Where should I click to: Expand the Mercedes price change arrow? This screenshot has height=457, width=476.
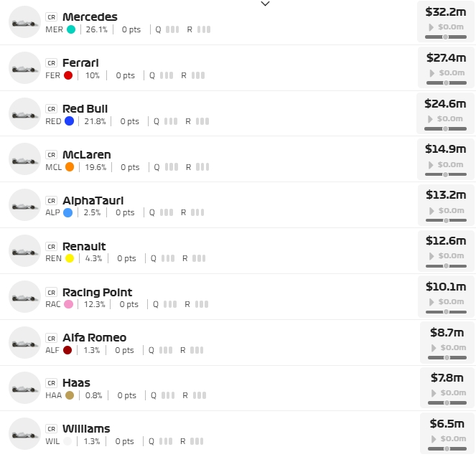[x=431, y=27]
